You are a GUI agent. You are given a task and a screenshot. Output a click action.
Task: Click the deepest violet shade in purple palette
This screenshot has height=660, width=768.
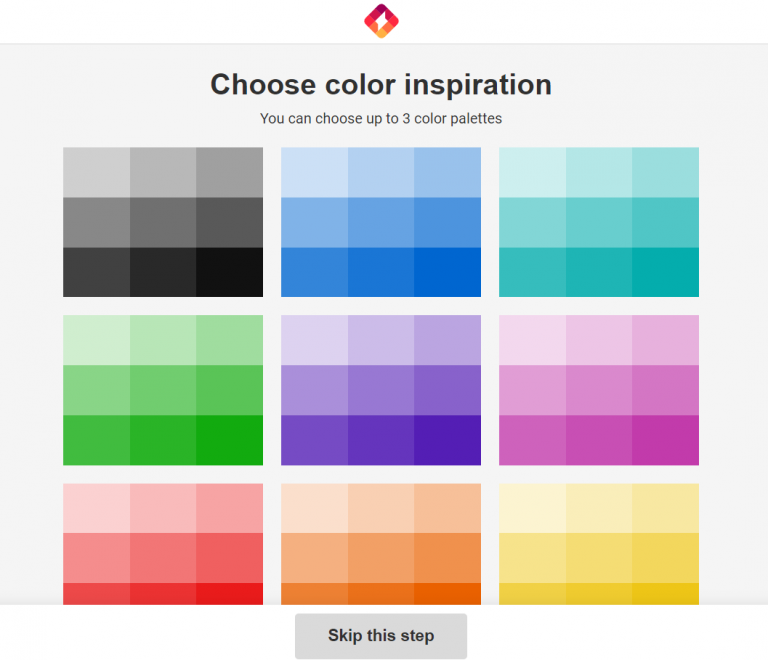point(448,440)
